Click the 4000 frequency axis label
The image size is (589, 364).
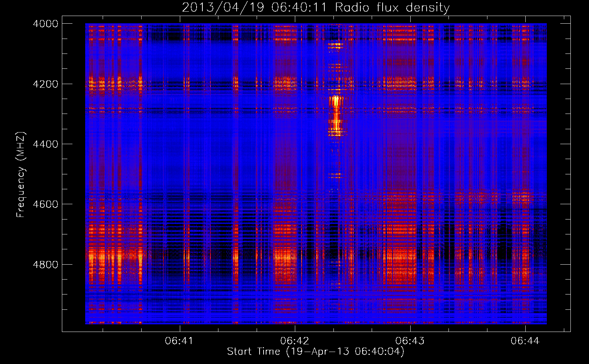pyautogui.click(x=46, y=24)
